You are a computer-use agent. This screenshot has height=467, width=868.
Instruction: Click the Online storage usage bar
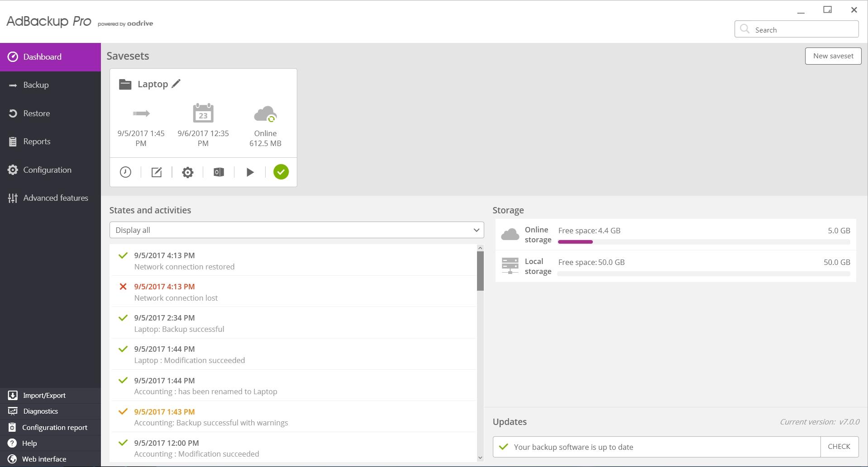coord(704,242)
